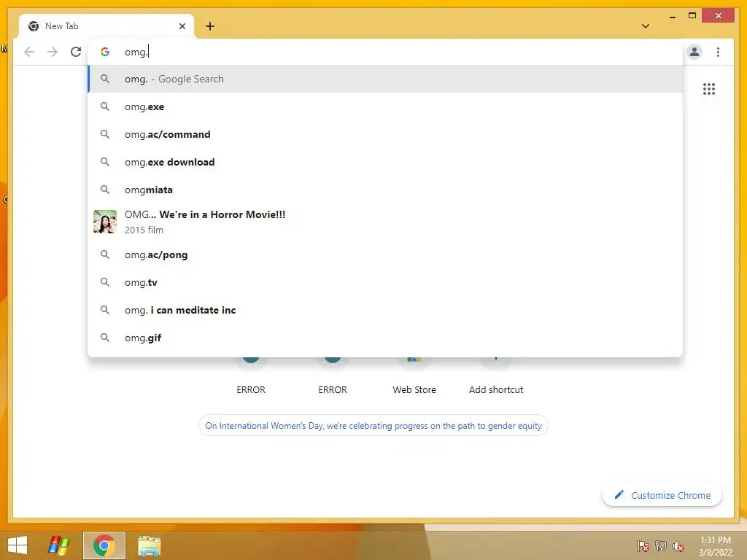The image size is (747, 560).
Task: Reload the page with refresh icon
Action: (76, 52)
